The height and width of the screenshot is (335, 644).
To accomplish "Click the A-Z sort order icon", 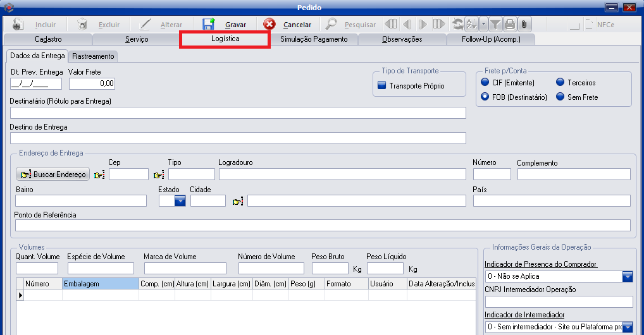I will [x=471, y=25].
